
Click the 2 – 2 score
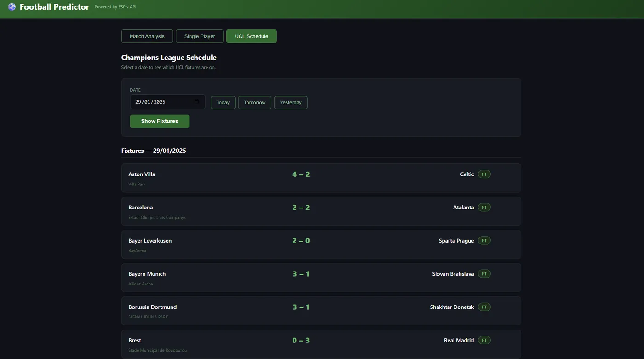pyautogui.click(x=301, y=208)
